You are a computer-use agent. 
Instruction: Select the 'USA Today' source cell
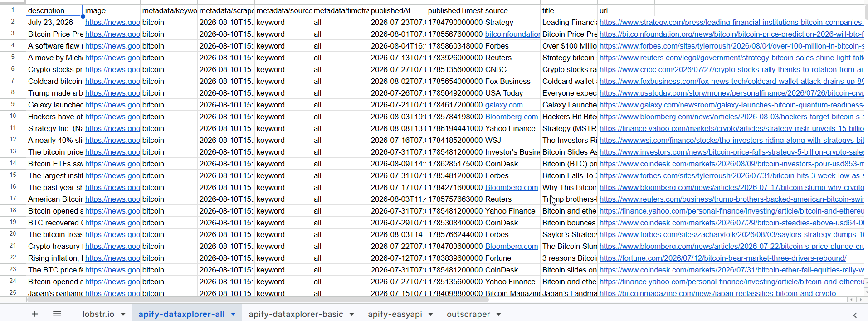point(512,93)
